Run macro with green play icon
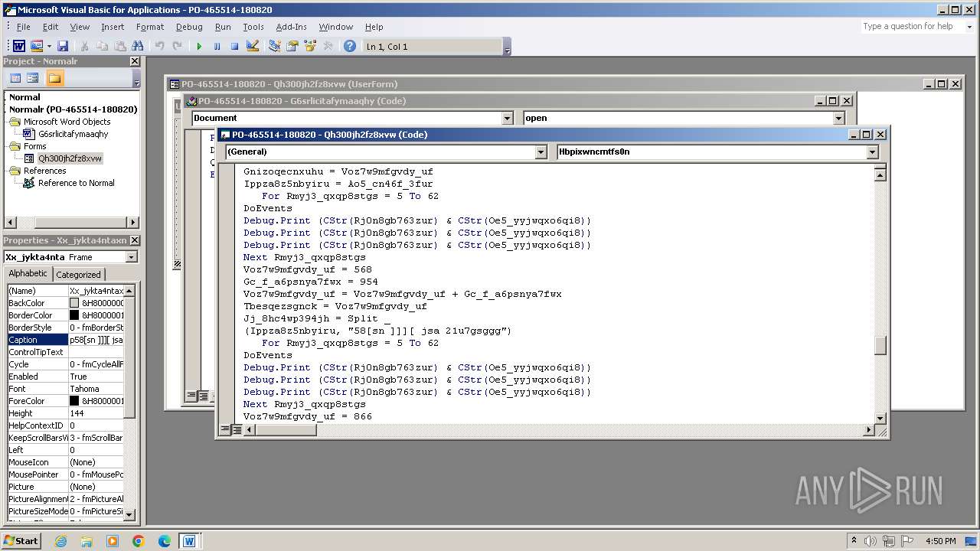 point(199,47)
